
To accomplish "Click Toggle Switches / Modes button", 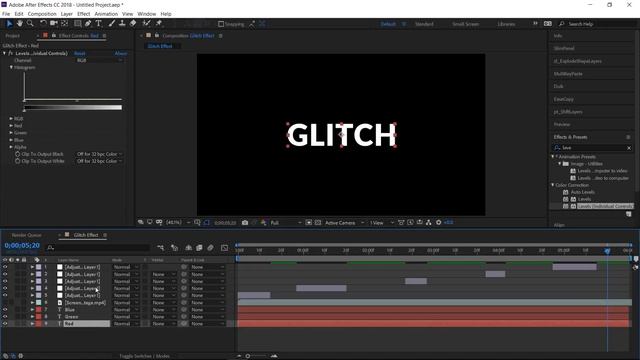I will click(x=144, y=356).
